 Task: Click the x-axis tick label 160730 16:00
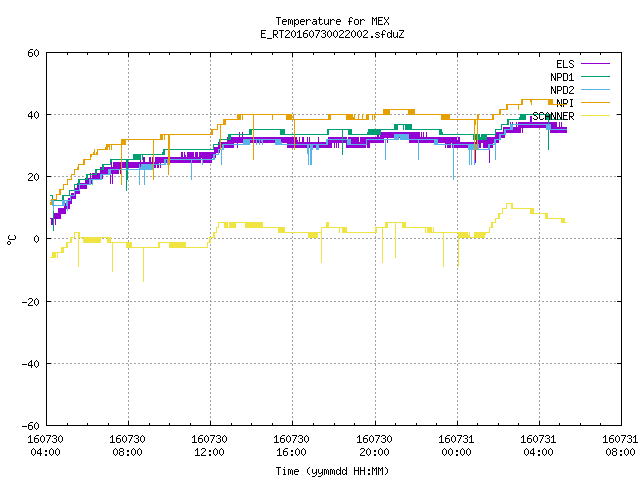tap(291, 445)
